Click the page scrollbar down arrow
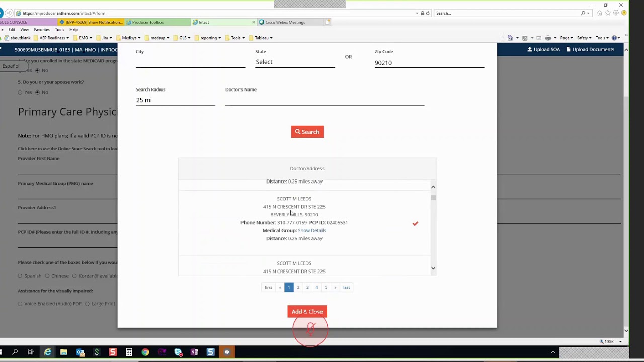Screen dimensions: 644x362 pyautogui.click(x=626, y=330)
